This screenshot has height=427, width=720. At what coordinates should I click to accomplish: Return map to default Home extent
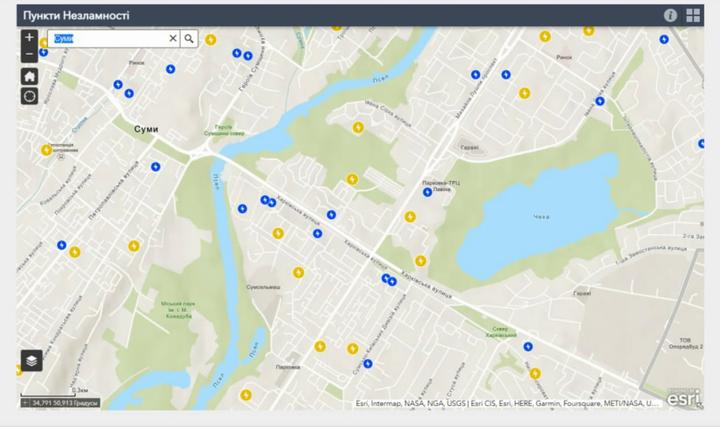29,76
